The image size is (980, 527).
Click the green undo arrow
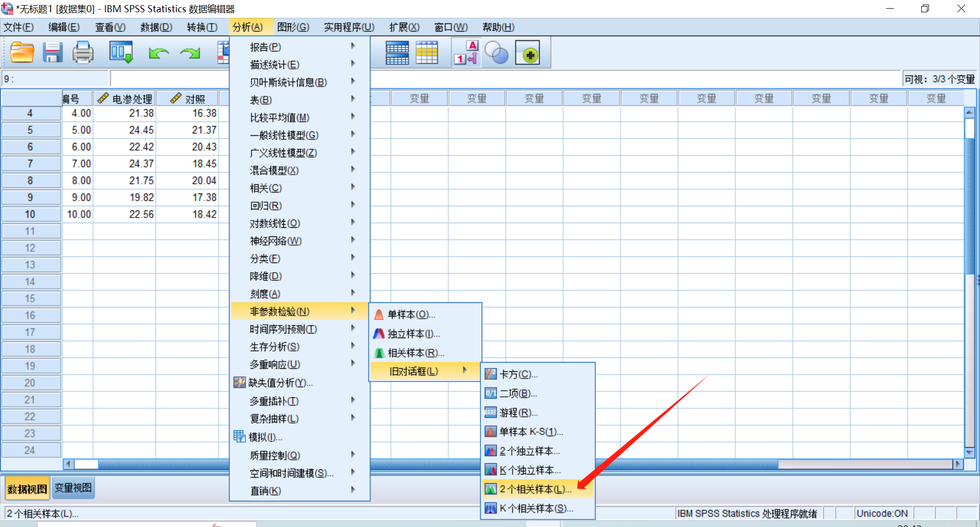[x=159, y=53]
